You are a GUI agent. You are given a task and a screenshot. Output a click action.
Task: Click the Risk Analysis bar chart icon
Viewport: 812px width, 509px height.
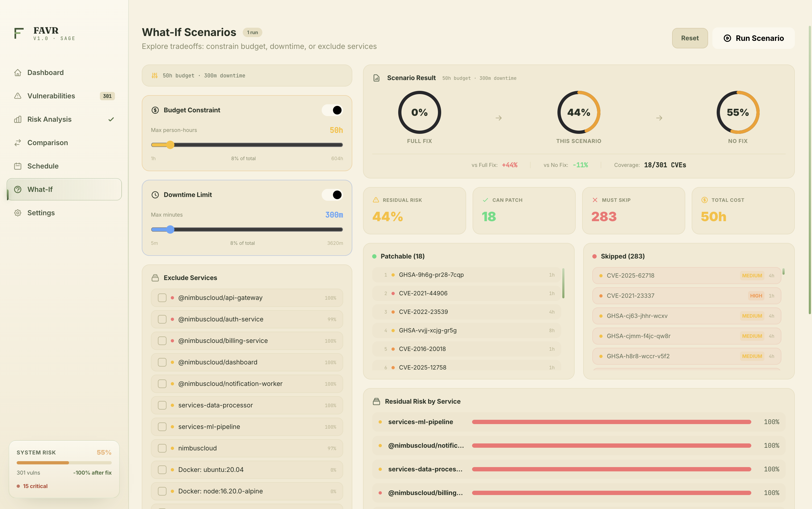(x=18, y=120)
